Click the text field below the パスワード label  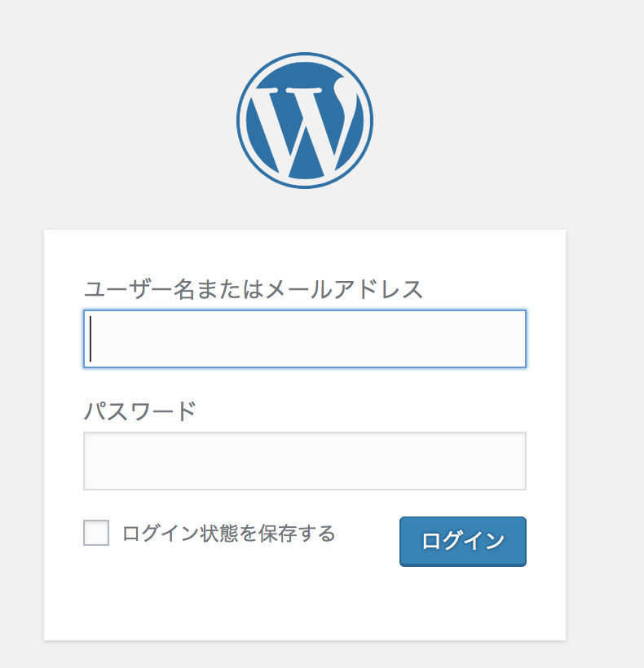305,461
